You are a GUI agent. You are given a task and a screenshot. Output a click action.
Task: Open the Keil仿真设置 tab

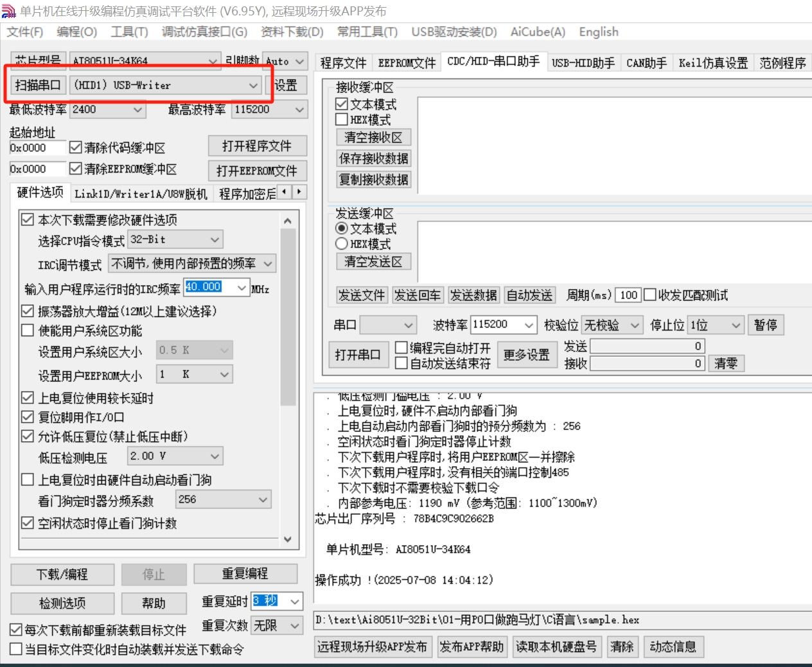coord(714,63)
